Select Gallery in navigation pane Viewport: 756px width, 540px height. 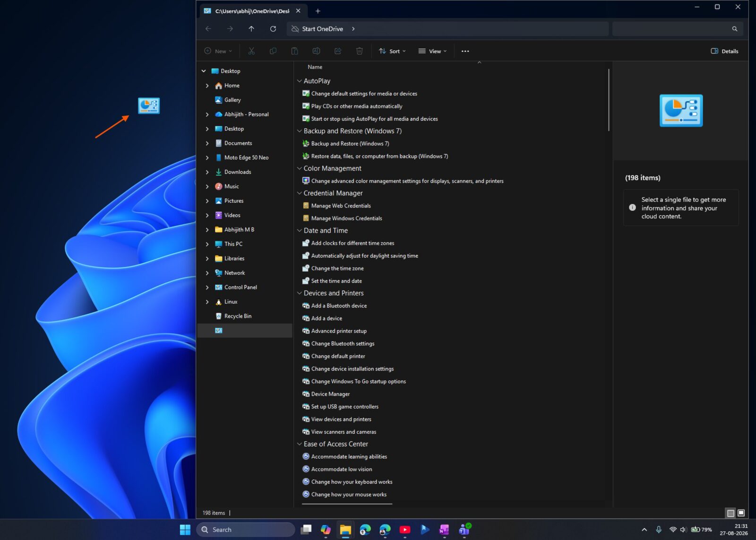pos(232,100)
